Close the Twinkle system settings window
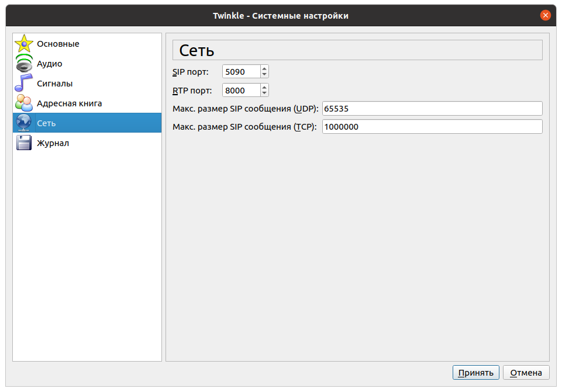 tap(545, 15)
